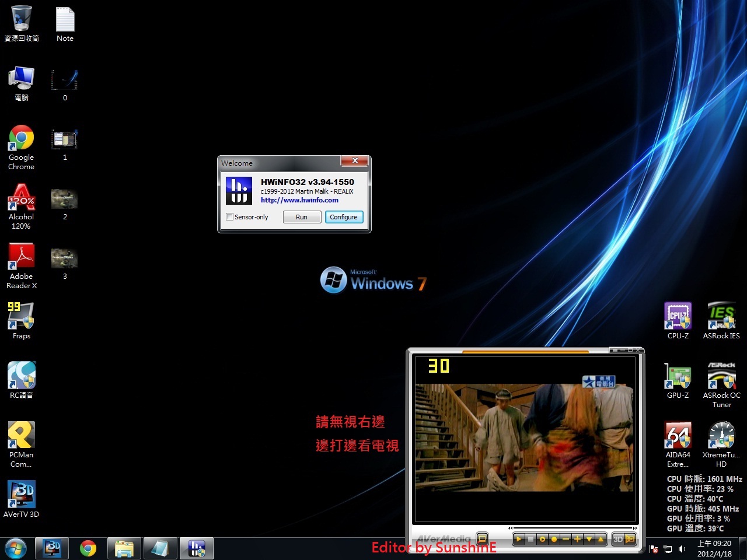Select the Note text file icon
Viewport: 747px width, 560px height.
pos(65,23)
